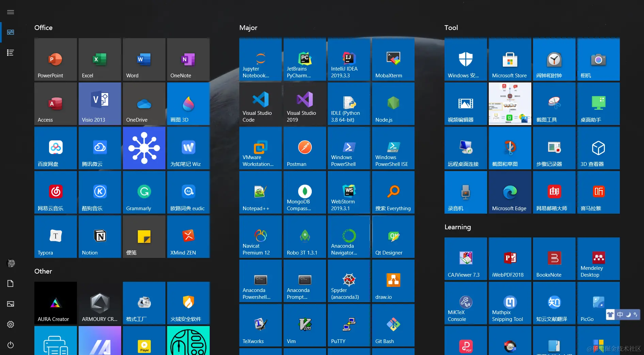Launch TeXworks
The width and height of the screenshot is (644, 355).
(260, 325)
